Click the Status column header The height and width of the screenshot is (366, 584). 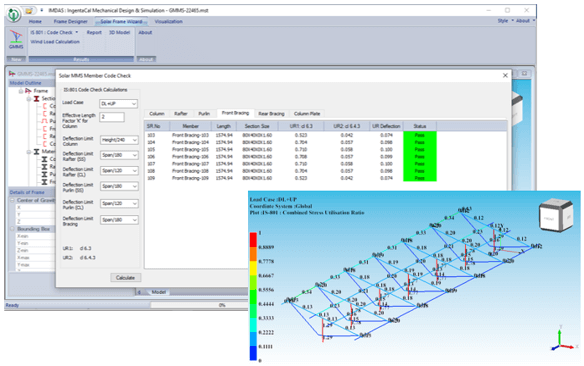click(420, 126)
